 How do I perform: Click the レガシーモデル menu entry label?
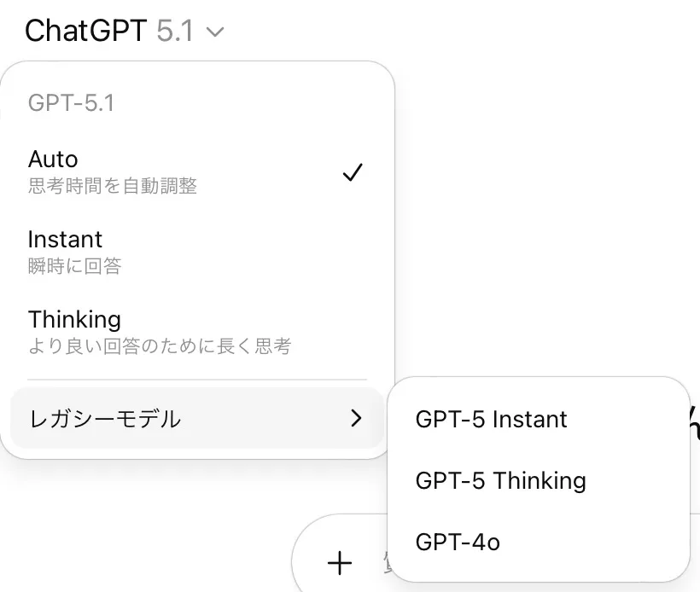[104, 419]
